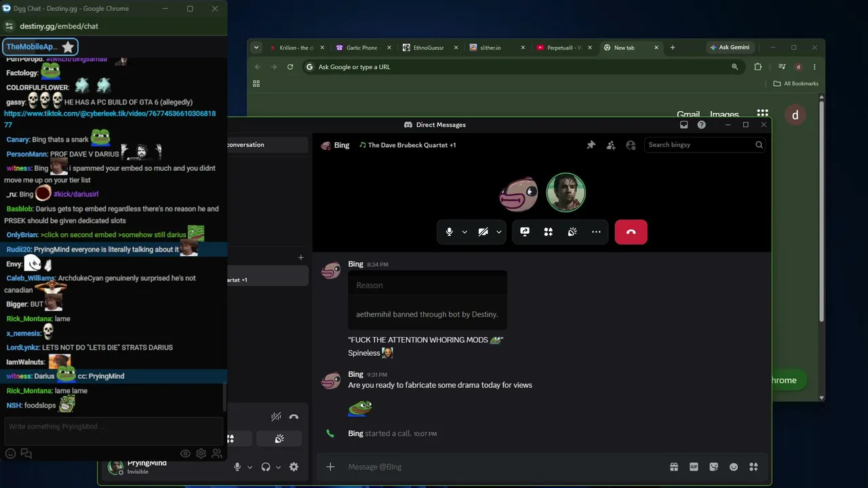Viewport: 868px width, 488px height.
Task: Search the Bing conversation
Action: pos(705,144)
